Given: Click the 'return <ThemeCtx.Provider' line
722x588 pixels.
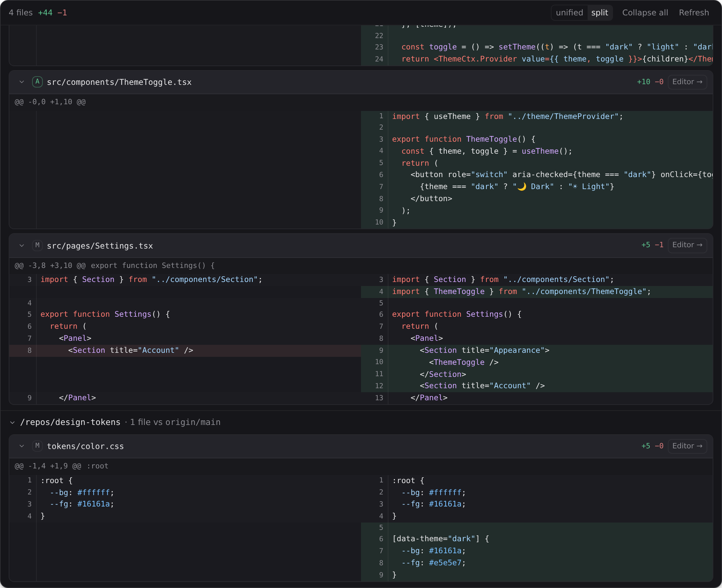Looking at the screenshot, I should [537, 59].
